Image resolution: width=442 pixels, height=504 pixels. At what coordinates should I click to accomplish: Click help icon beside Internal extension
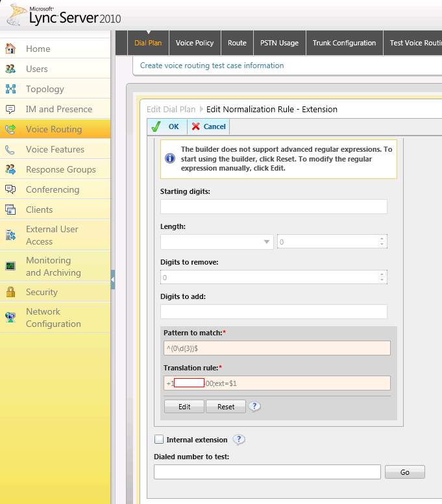[x=239, y=440]
